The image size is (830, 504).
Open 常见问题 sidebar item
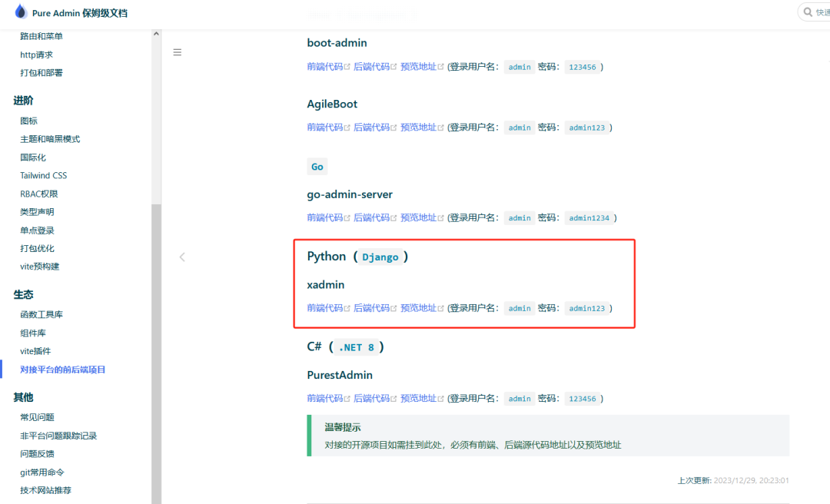[37, 417]
